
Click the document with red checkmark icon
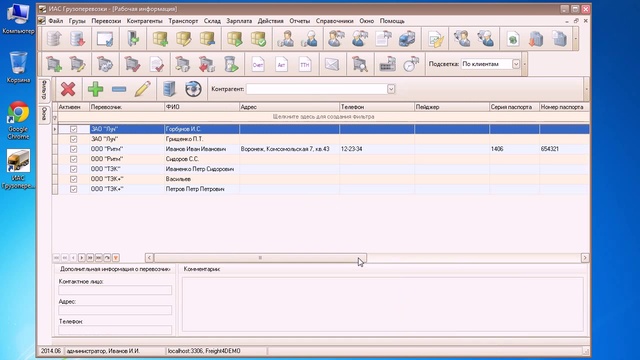156,64
